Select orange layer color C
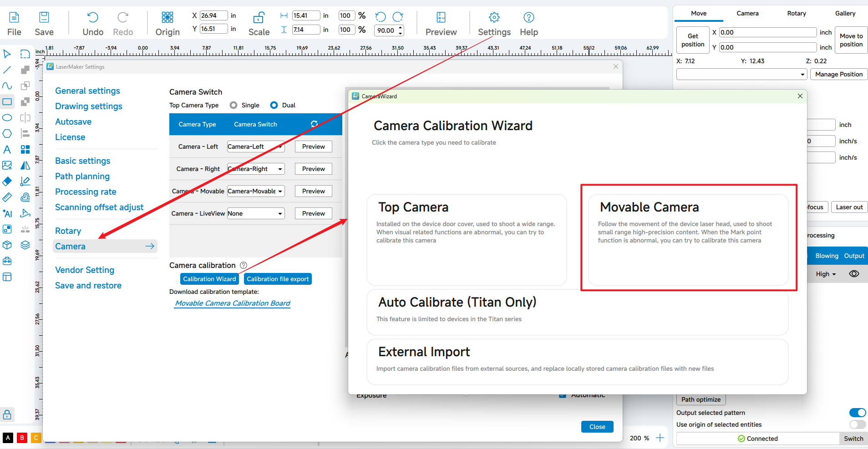 36,438
